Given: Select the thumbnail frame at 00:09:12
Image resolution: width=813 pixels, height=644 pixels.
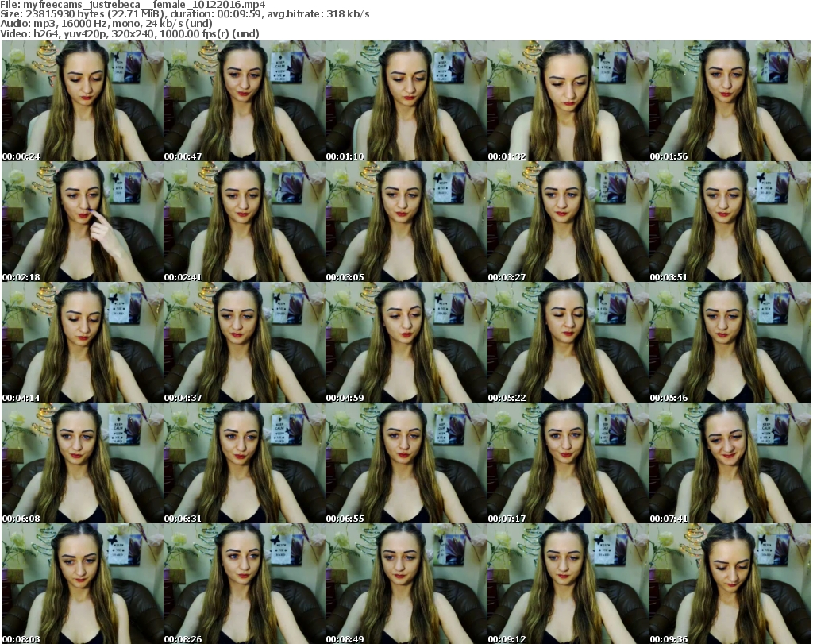Looking at the screenshot, I should [x=568, y=584].
